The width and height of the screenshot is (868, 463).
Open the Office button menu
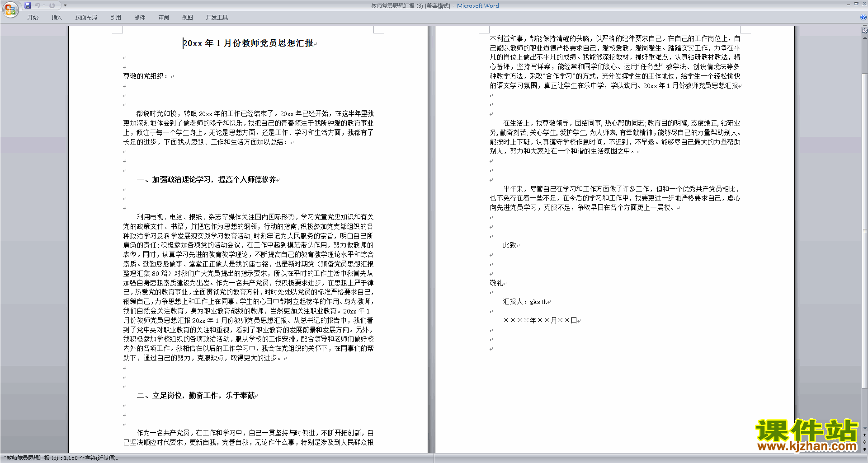click(x=10, y=9)
